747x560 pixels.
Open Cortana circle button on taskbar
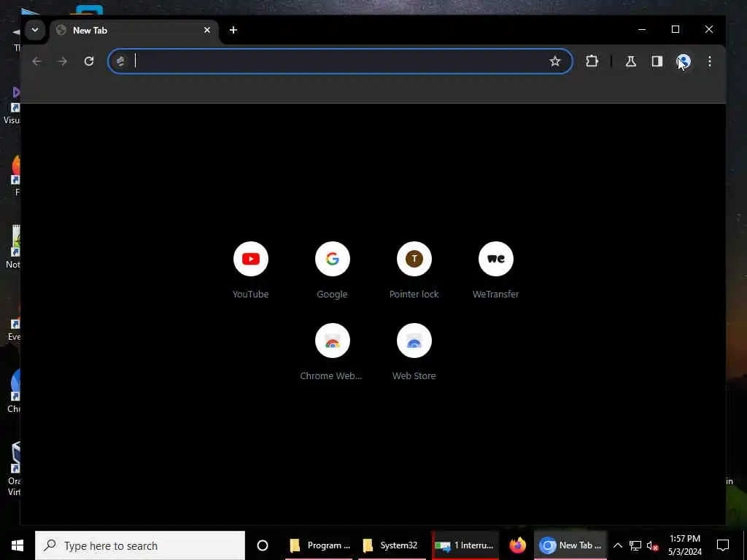pyautogui.click(x=263, y=545)
